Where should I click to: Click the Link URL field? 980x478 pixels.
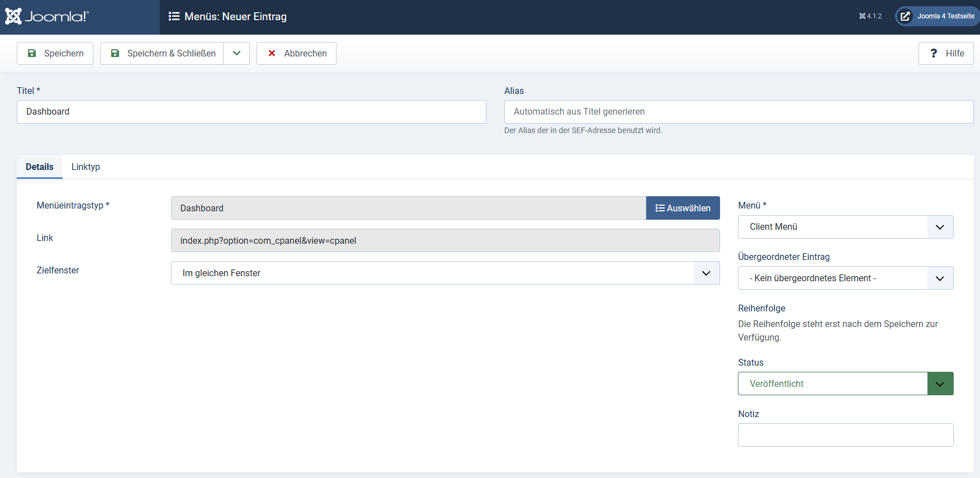[445, 240]
